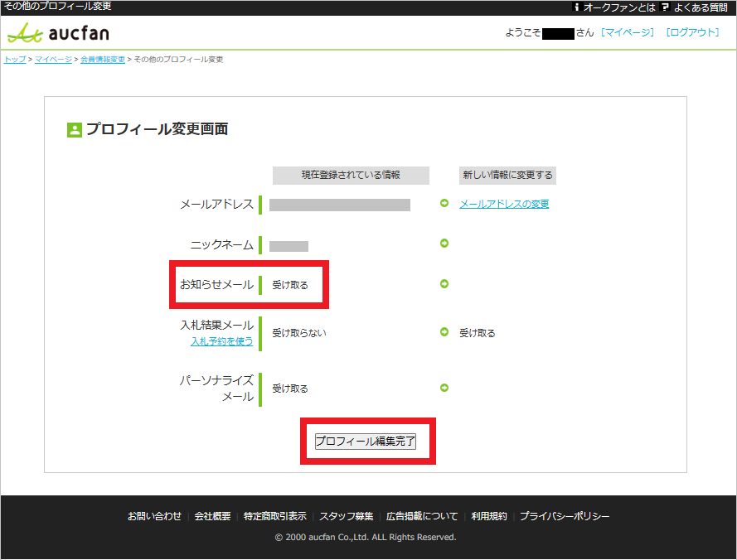This screenshot has height=560, width=737.
Task: Click the green arrow in the ニックネーム row
Action: pos(444,244)
